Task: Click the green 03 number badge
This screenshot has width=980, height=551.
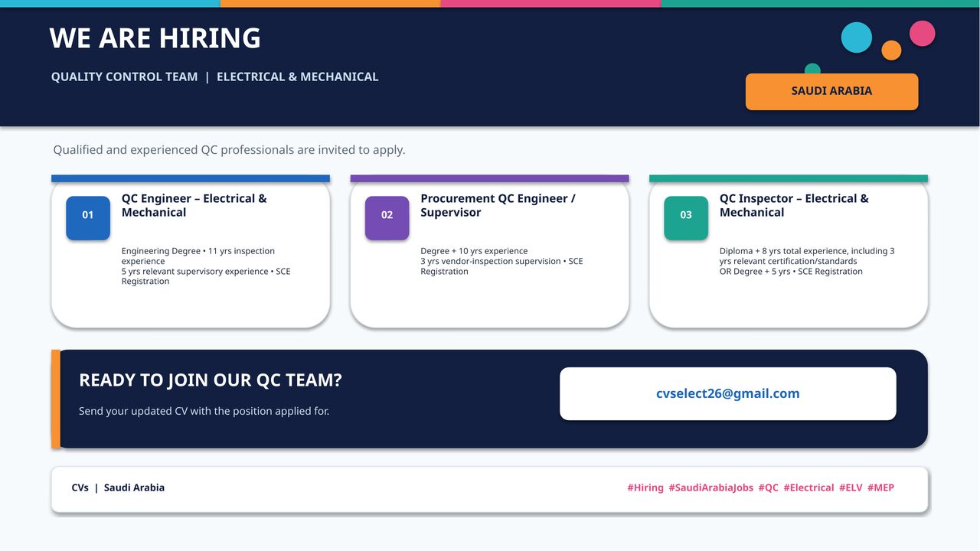Action: pyautogui.click(x=686, y=218)
